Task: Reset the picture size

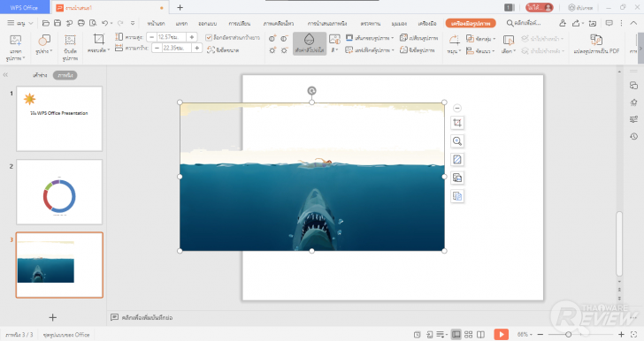Action: [223, 50]
